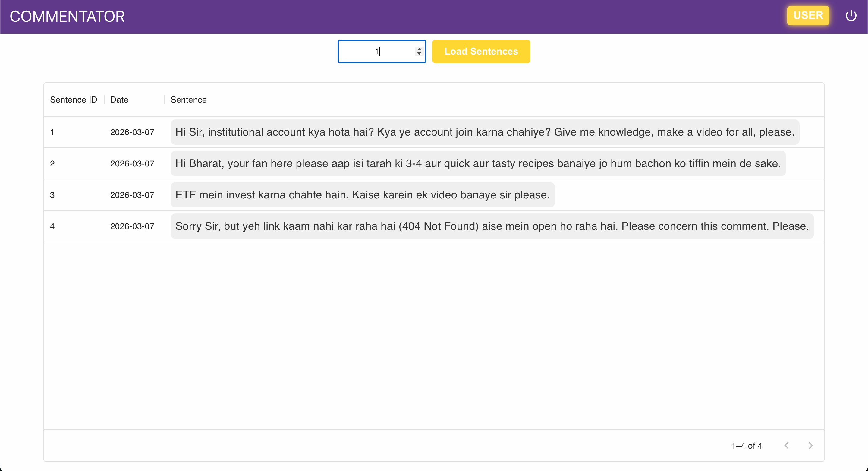
Task: Decrement the number input stepper down arrow
Action: pyautogui.click(x=419, y=54)
